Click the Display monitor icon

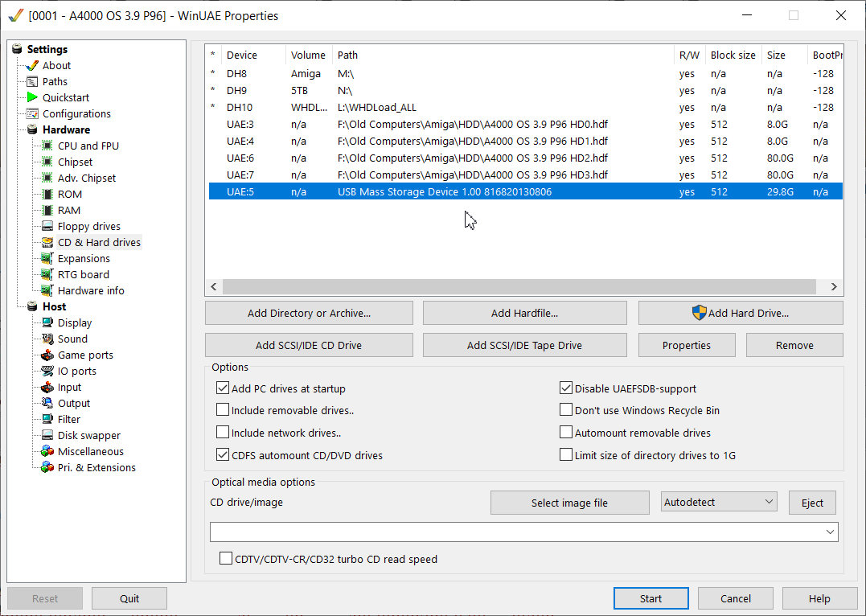coord(47,322)
